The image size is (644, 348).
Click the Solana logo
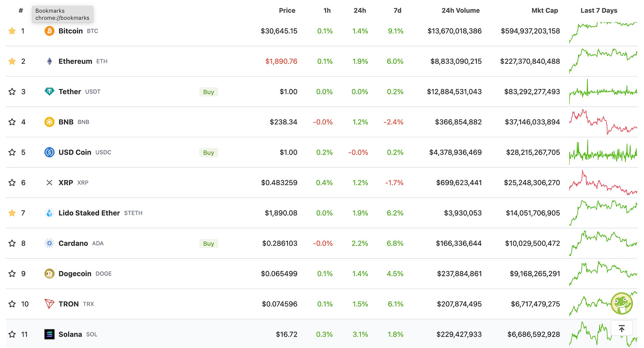[x=50, y=334]
